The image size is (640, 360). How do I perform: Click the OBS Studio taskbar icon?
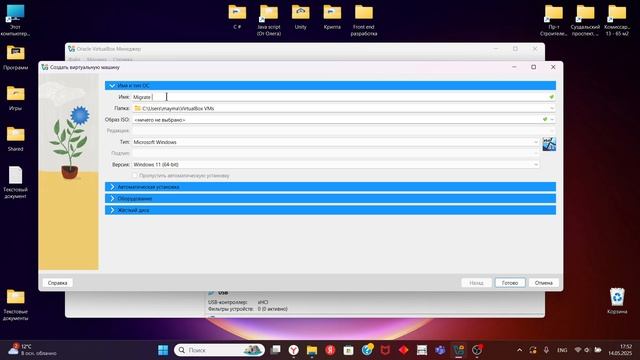[477, 350]
